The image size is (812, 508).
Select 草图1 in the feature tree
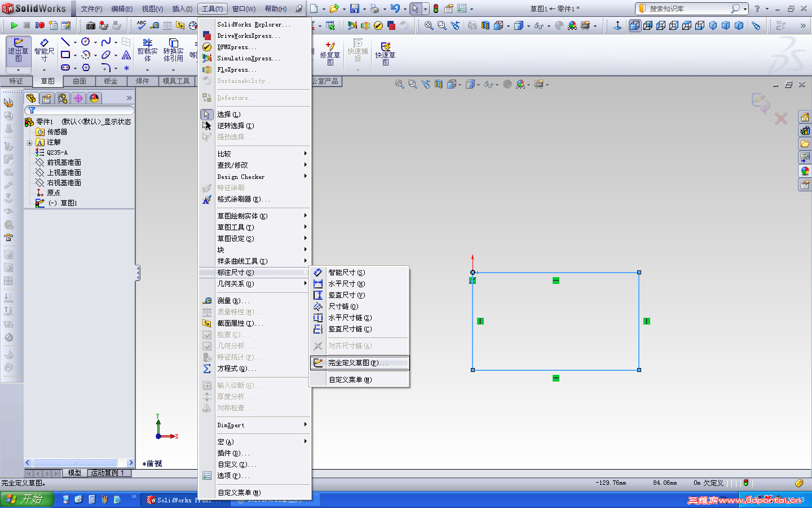click(x=62, y=203)
